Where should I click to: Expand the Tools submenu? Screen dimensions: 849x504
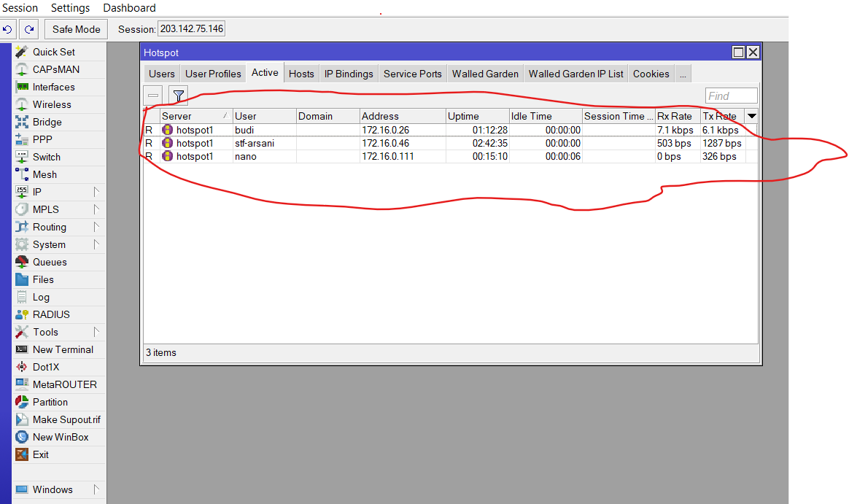tap(96, 332)
